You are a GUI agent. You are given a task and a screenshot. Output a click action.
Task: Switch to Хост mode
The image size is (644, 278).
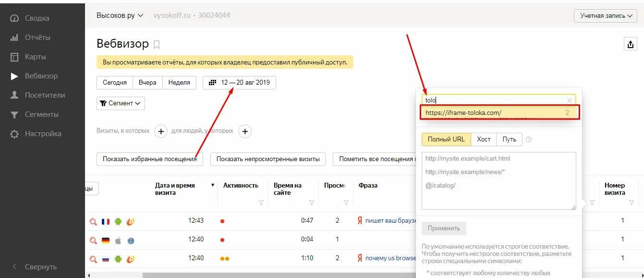(x=484, y=139)
